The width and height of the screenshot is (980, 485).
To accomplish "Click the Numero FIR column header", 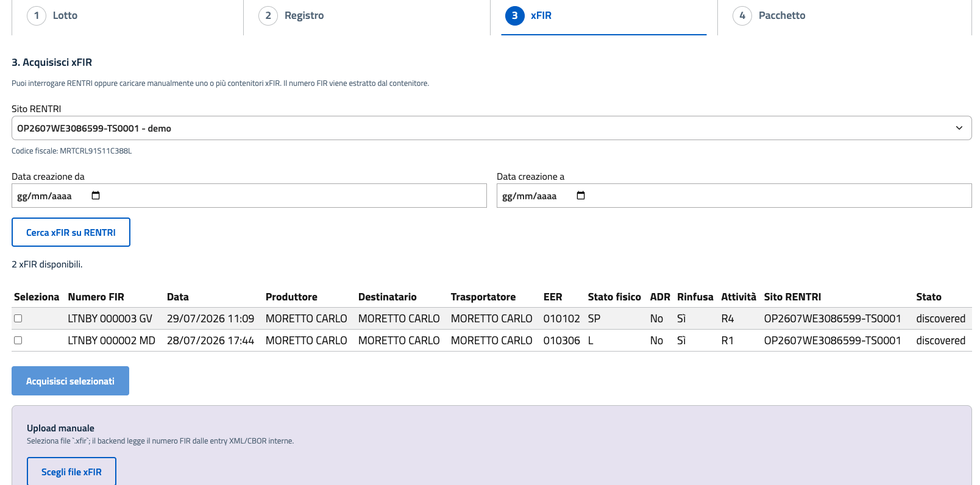I will [x=96, y=297].
